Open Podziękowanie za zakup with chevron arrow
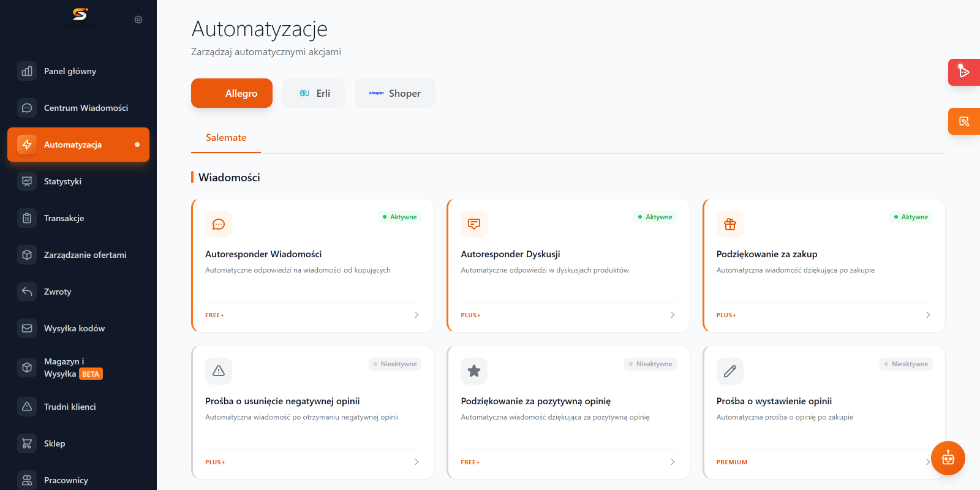Viewport: 980px width, 490px height. pyautogui.click(x=928, y=315)
